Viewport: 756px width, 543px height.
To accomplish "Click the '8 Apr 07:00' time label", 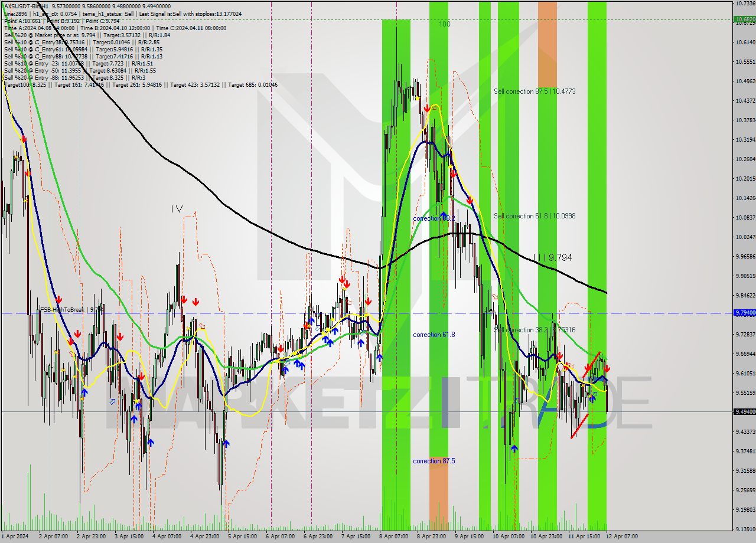I will tap(395, 537).
